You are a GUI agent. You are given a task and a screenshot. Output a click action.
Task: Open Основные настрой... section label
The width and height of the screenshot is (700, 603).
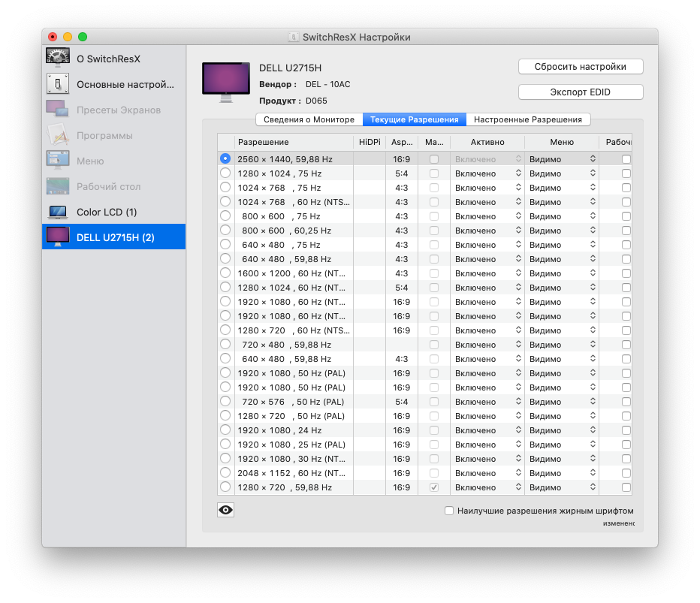(x=125, y=84)
